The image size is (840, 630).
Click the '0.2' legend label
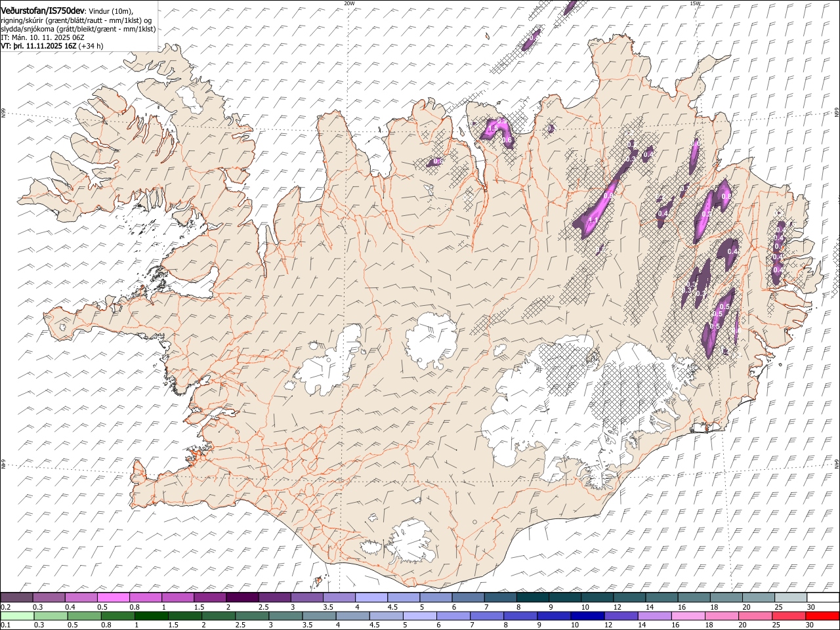pyautogui.click(x=5, y=607)
